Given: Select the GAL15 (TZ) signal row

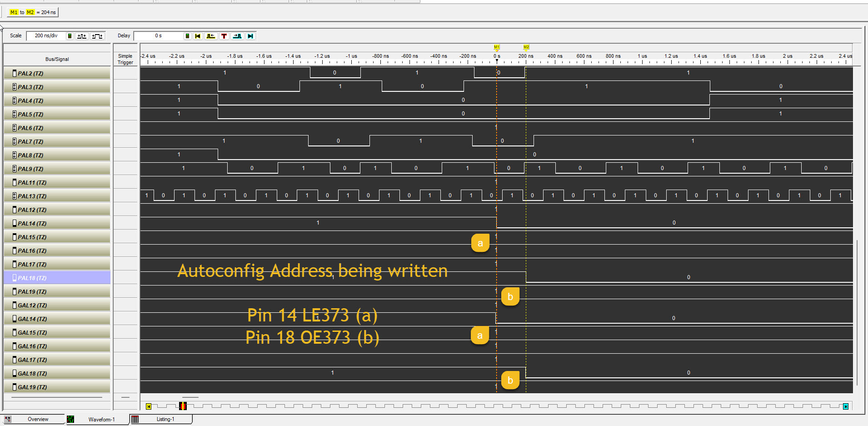Looking at the screenshot, I should coord(57,332).
